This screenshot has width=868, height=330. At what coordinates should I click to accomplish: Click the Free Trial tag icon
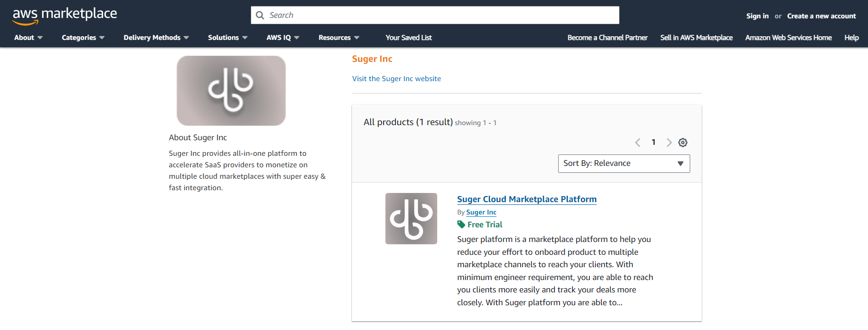(x=461, y=225)
